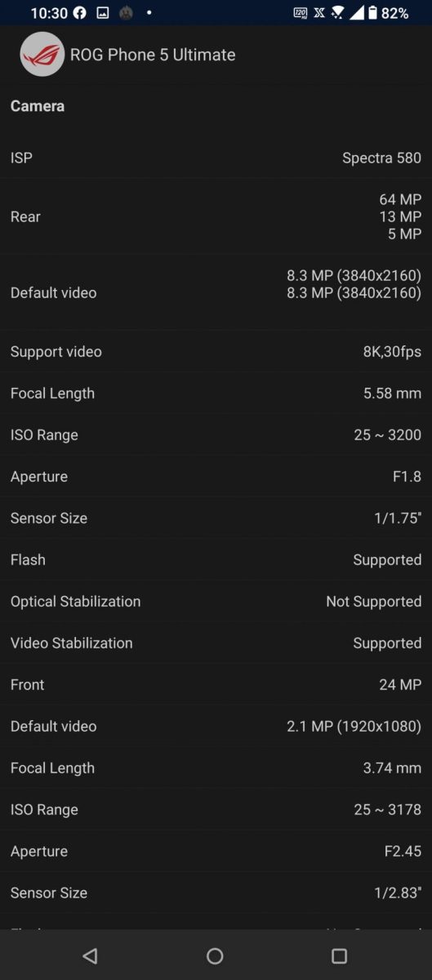
Task: Tap the ISP Spectra 580 row
Action: click(216, 158)
